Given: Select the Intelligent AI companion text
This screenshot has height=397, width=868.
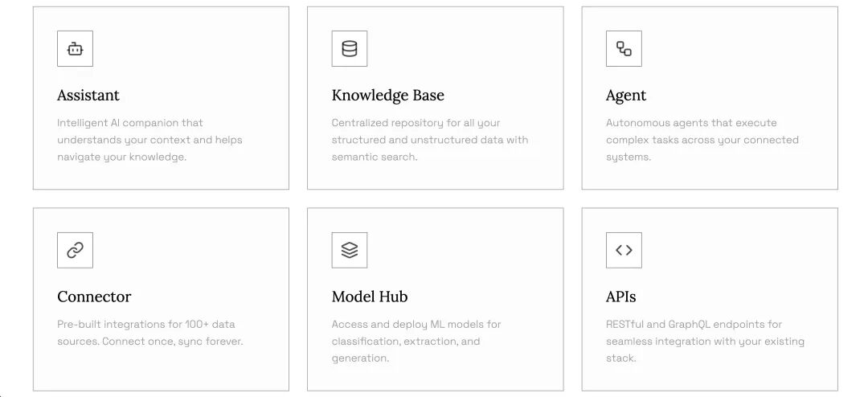Looking at the screenshot, I should pyautogui.click(x=130, y=123).
